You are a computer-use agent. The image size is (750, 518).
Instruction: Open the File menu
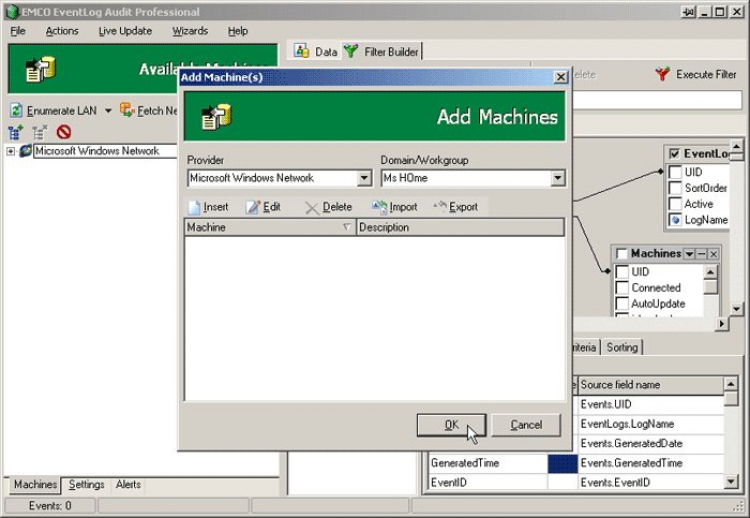pyautogui.click(x=18, y=31)
